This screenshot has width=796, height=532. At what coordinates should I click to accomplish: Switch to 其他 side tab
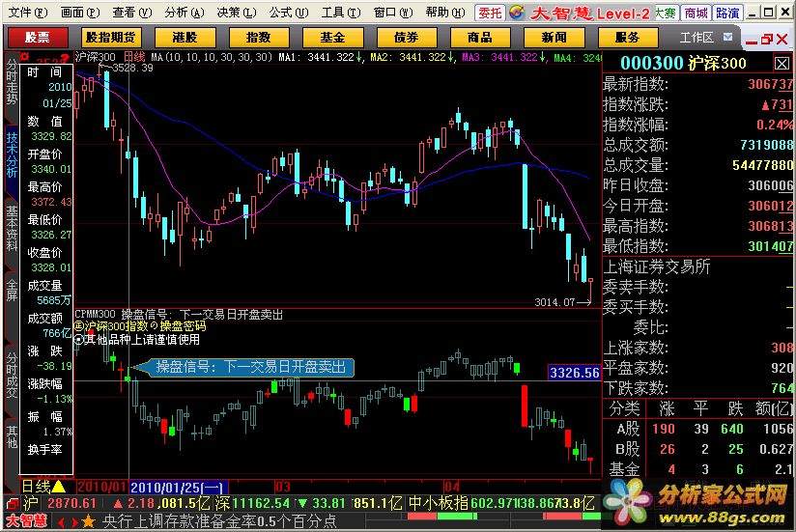[12, 436]
